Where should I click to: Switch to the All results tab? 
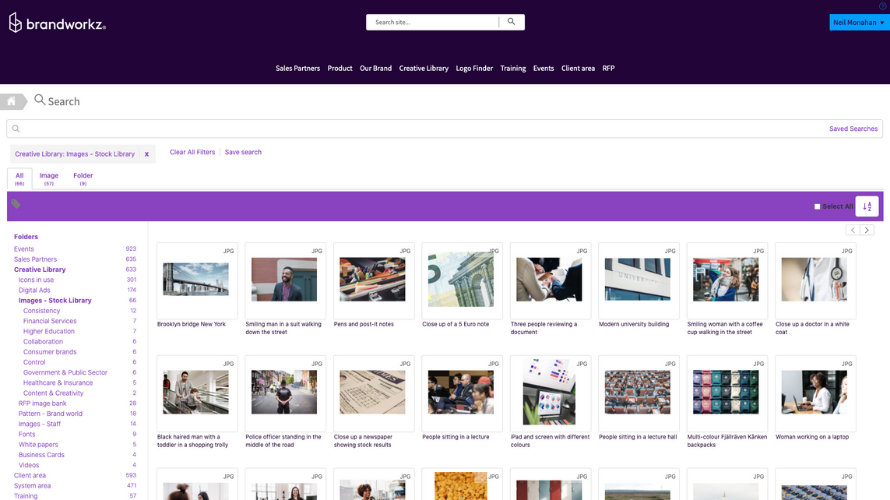(x=19, y=179)
